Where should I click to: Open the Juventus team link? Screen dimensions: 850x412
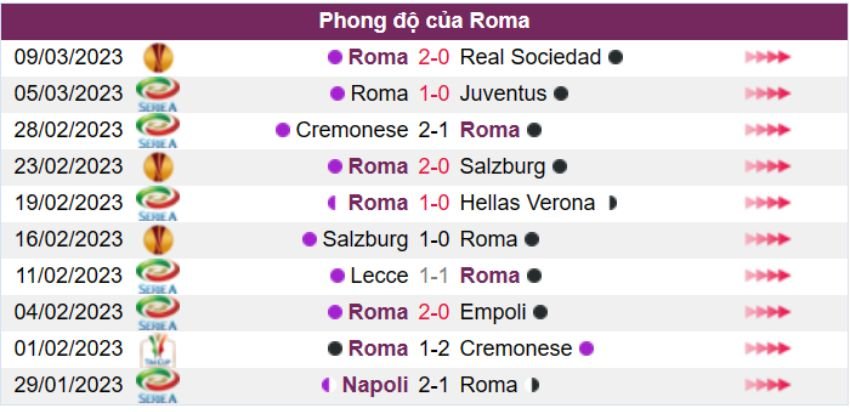(503, 94)
